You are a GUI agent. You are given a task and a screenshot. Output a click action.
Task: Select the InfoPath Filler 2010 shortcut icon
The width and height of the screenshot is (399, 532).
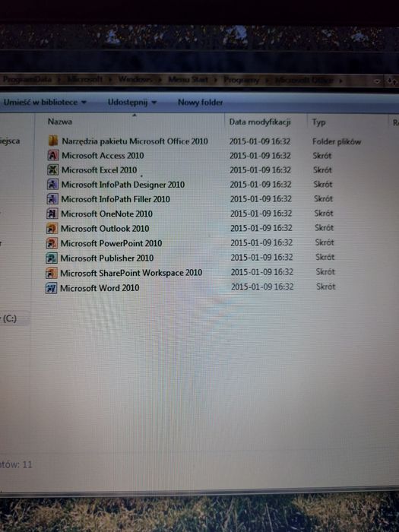(52, 199)
